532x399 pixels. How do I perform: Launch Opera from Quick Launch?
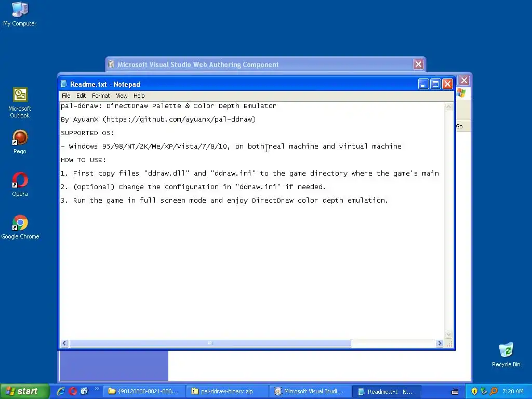pos(73,391)
